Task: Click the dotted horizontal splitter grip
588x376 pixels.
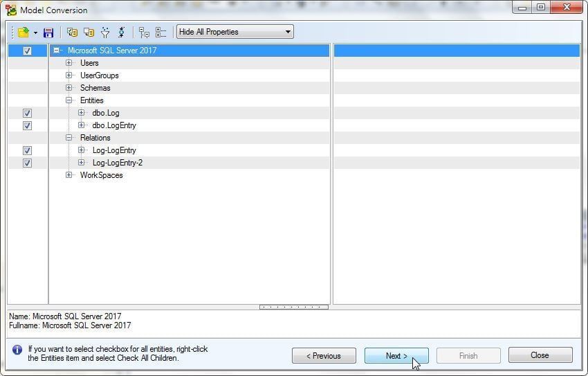Action: tap(293, 307)
